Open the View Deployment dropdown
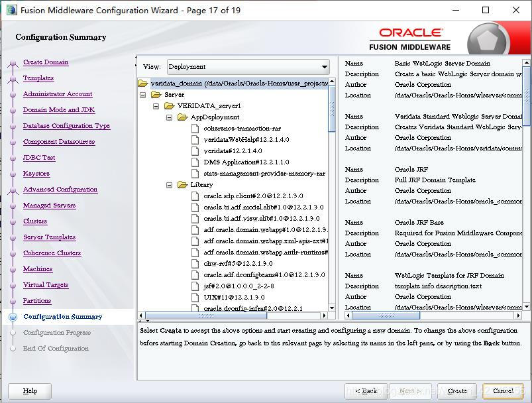 click(248, 67)
